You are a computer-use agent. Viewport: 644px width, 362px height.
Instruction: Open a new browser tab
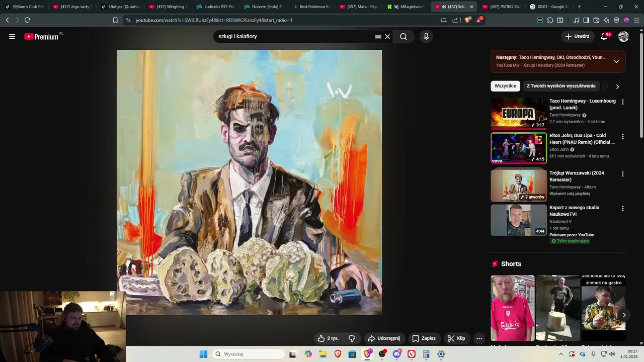579,7
